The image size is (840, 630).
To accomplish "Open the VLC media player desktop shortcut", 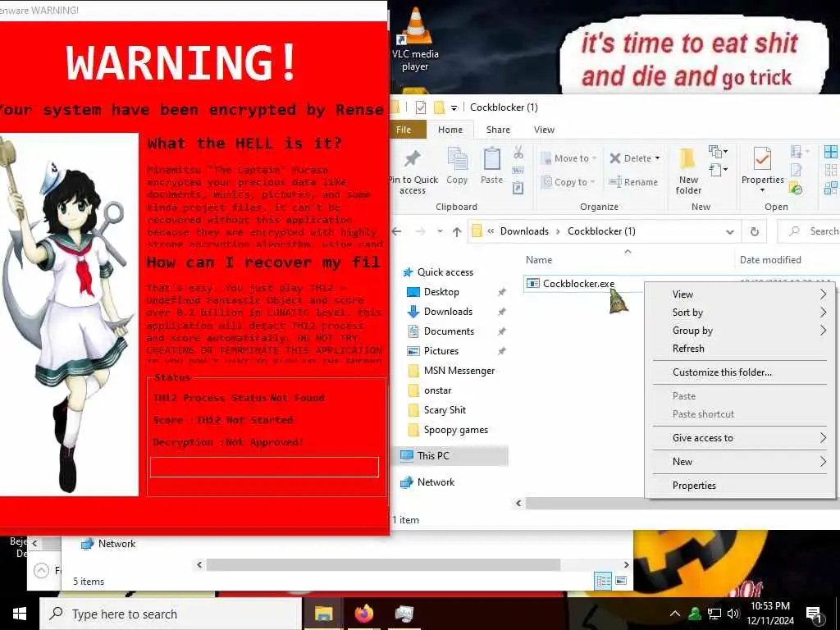I will (415, 41).
